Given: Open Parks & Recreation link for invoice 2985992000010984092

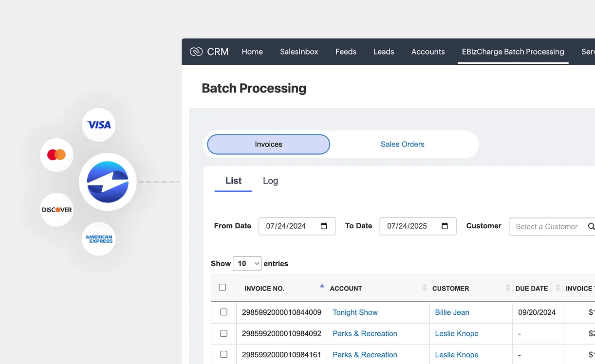Looking at the screenshot, I should tap(365, 333).
